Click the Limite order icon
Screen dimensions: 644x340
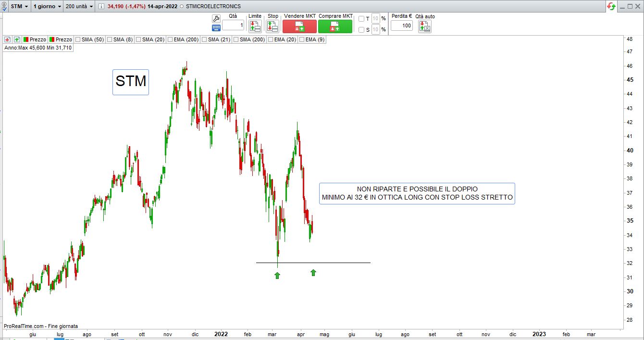(255, 26)
